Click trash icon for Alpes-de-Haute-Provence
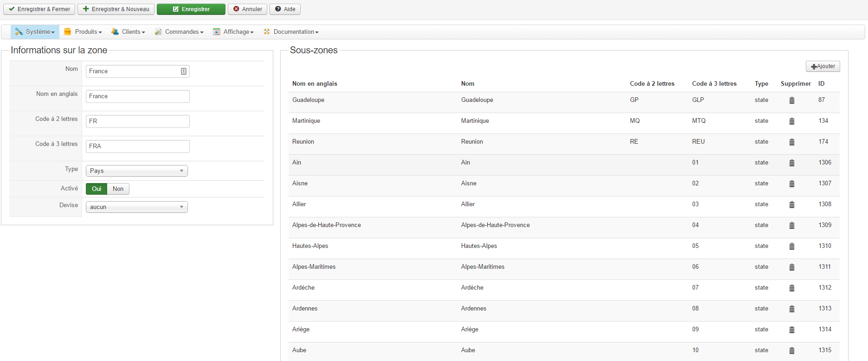 pos(792,226)
